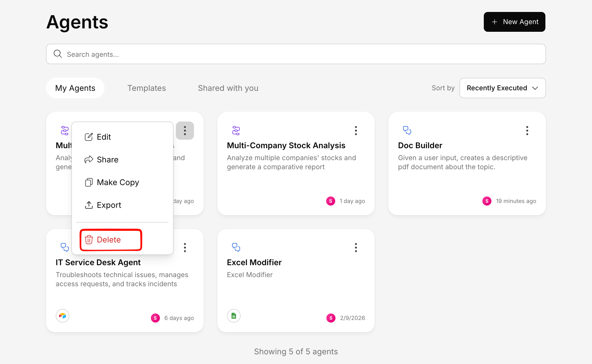Close the open menu via highlighted three-dot button
The image size is (592, 364).
pos(185,131)
